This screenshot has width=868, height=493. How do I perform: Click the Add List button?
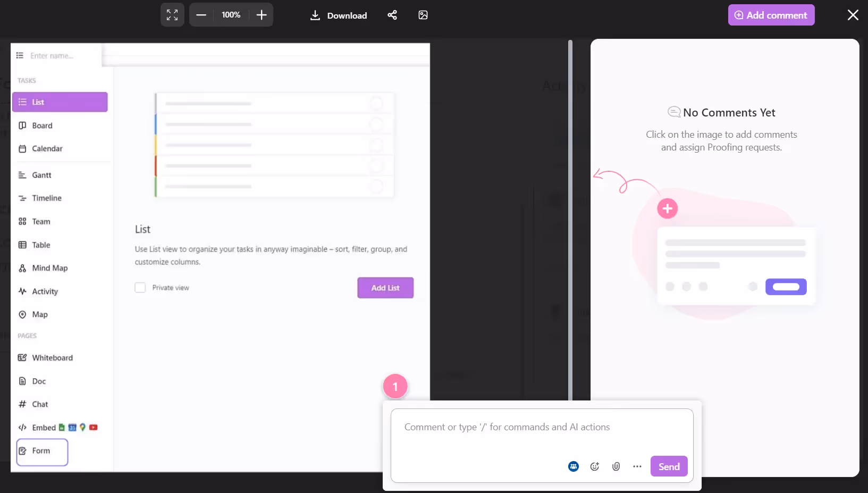[385, 288]
